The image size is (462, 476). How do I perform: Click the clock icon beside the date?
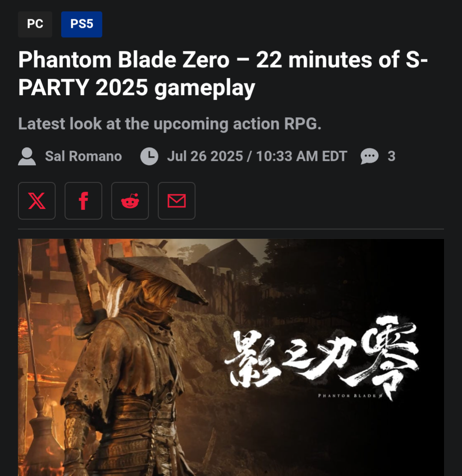coord(149,156)
